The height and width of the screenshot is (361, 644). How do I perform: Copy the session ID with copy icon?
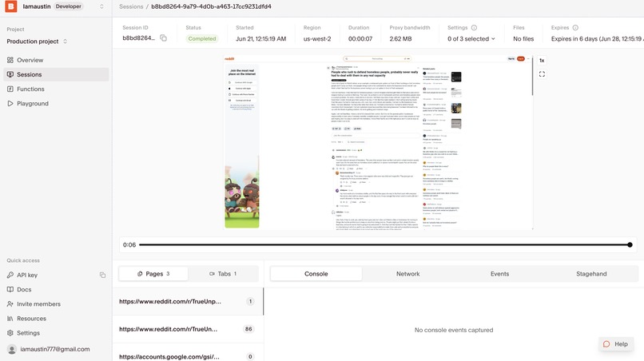(x=163, y=38)
